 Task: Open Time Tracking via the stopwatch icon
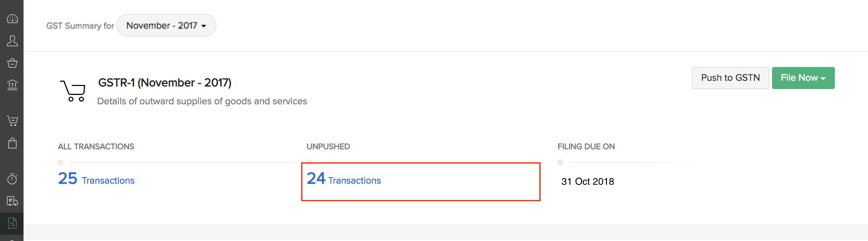(x=12, y=179)
